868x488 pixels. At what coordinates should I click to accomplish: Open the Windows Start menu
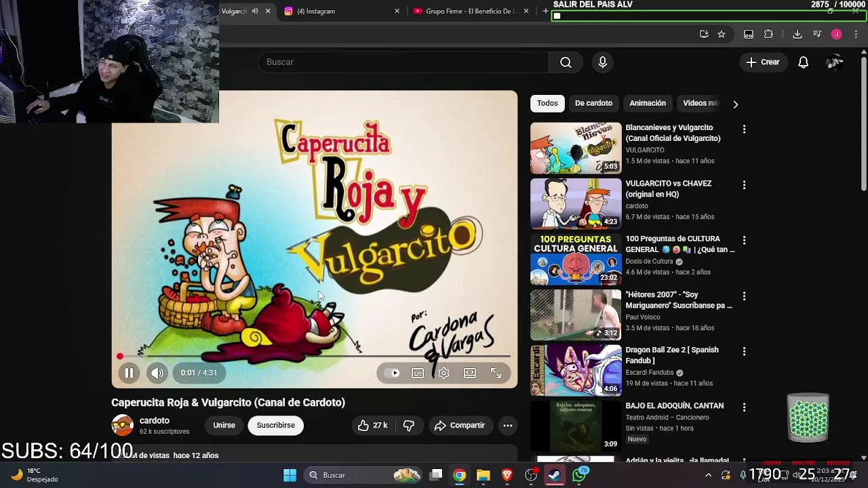point(290,475)
